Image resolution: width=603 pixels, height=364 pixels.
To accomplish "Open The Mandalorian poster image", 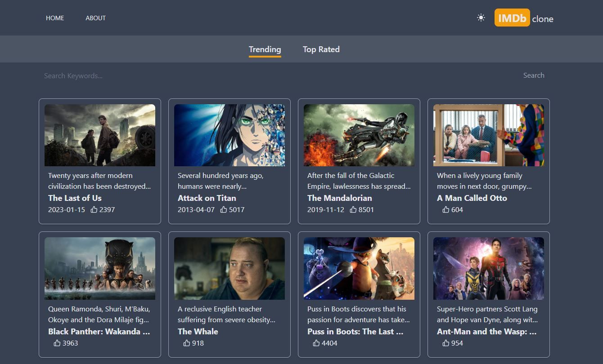I will pyautogui.click(x=359, y=135).
